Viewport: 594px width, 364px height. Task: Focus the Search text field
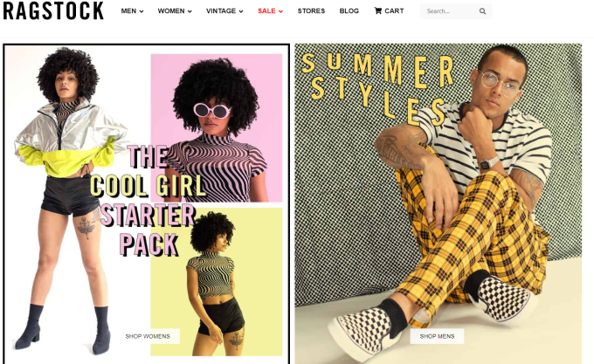pyautogui.click(x=451, y=11)
